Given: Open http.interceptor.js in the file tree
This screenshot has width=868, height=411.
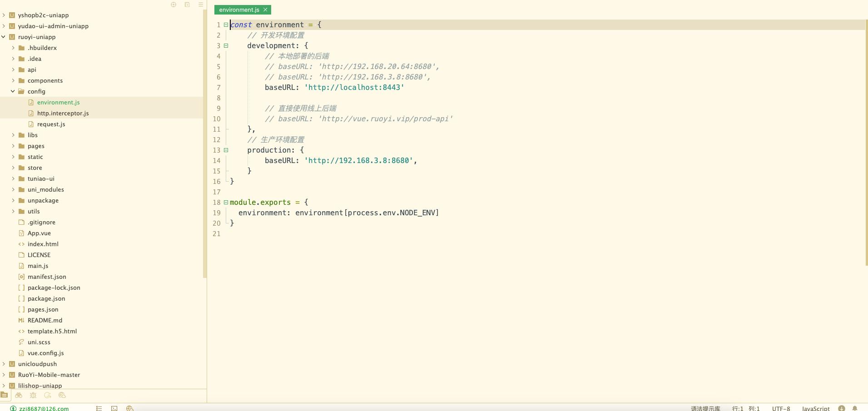Looking at the screenshot, I should [63, 113].
